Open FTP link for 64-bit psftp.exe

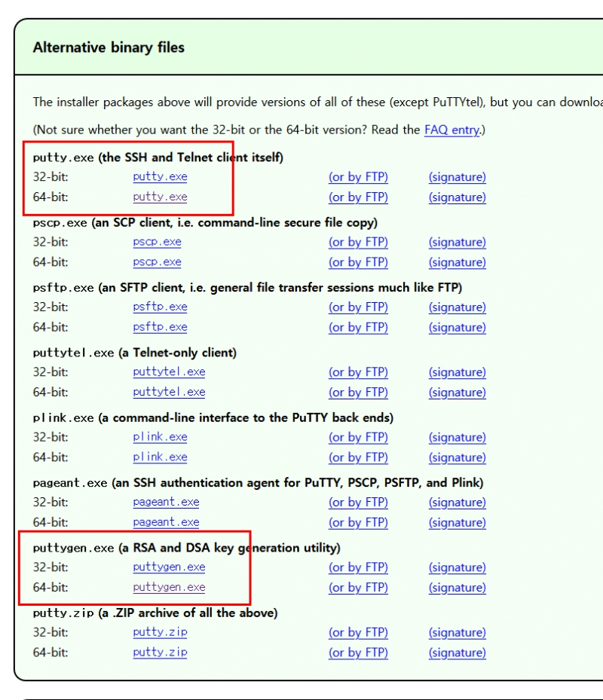pyautogui.click(x=358, y=328)
